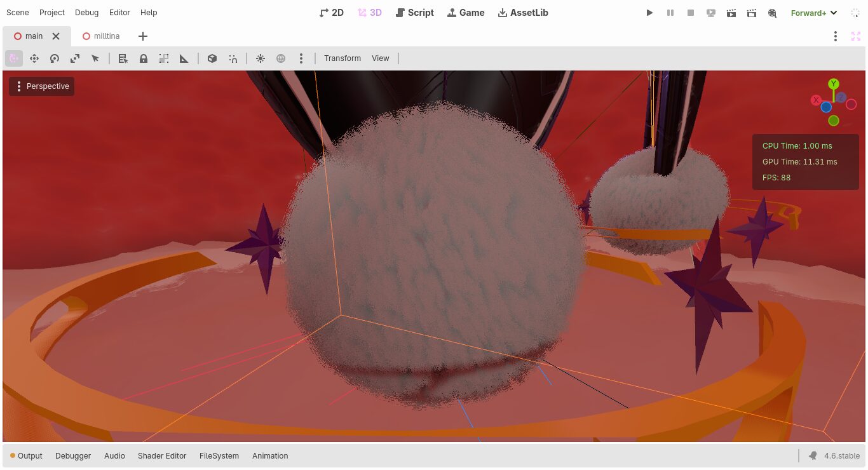Click the negative Y green gizmo circle

pos(834,121)
